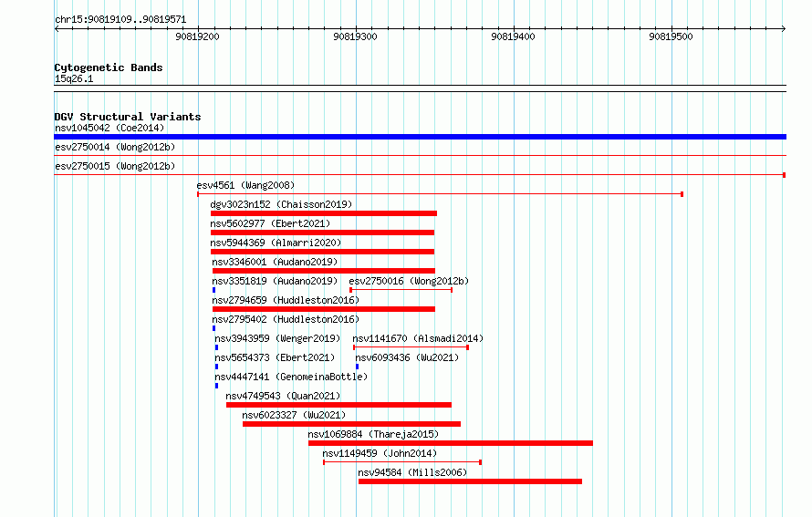The image size is (812, 517).
Task: Click ruler position 90819400
Action: pos(513,36)
